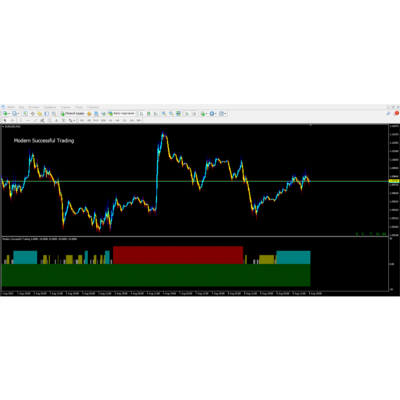The image size is (400, 400).
Task: Toggle the Авто-торговля auto trading button
Action: point(121,113)
